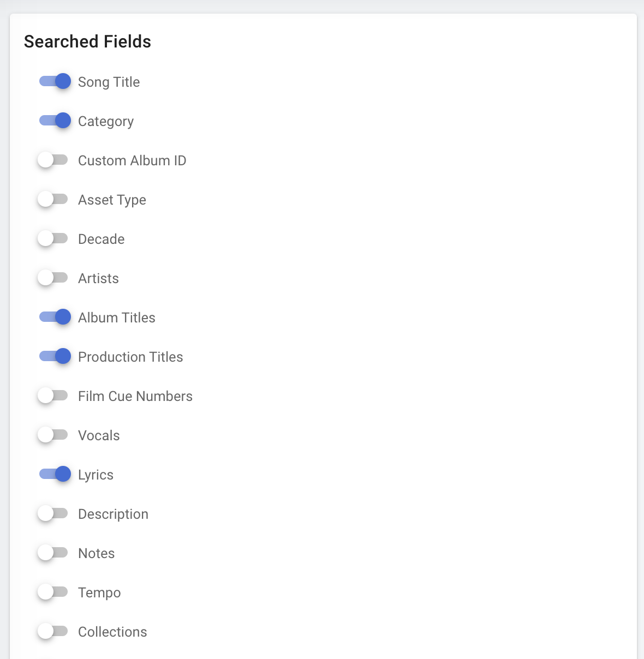Image resolution: width=644 pixels, height=659 pixels.
Task: Click the Searched Fields heading
Action: (x=87, y=41)
